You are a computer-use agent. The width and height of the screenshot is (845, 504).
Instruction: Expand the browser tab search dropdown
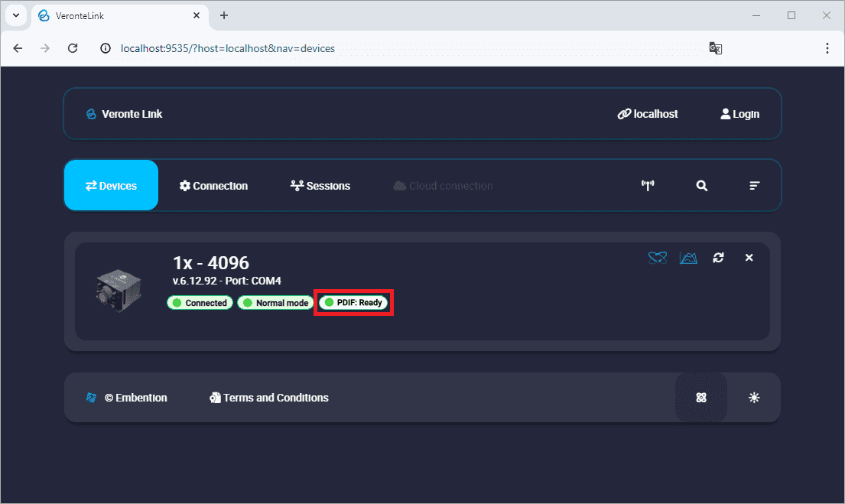tap(15, 15)
